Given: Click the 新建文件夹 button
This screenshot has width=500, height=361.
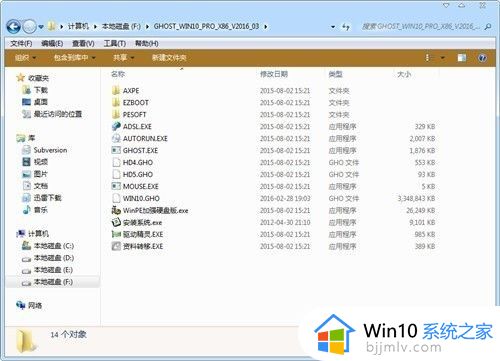Looking at the screenshot, I should (169, 58).
